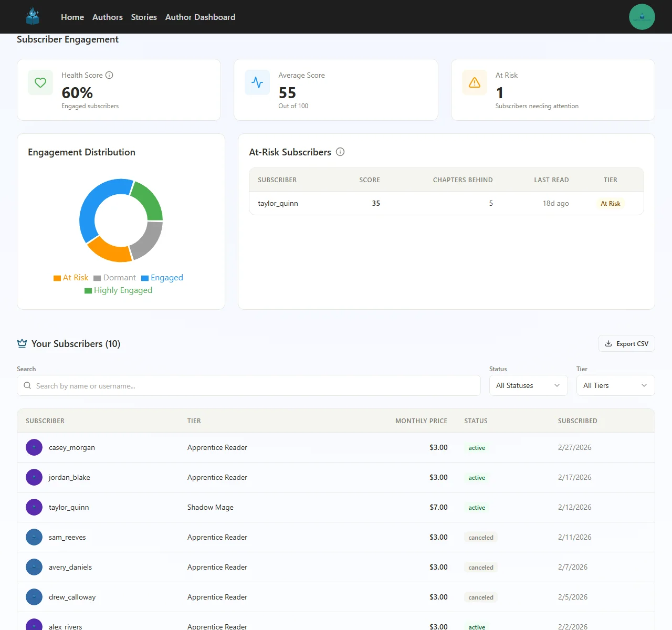This screenshot has height=630, width=672.
Task: Click the Export CSV button
Action: [x=626, y=343]
